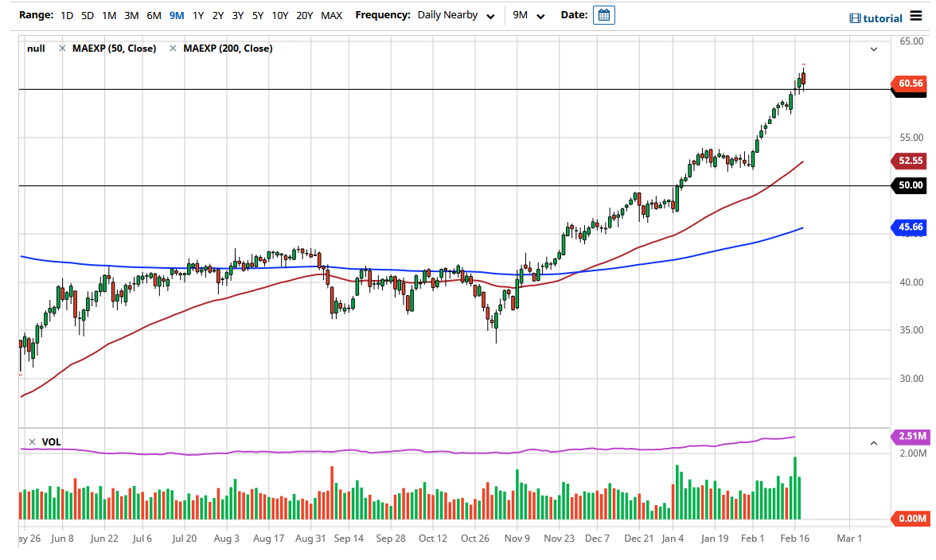Click the film strip tutorial icon
This screenshot has width=936, height=560.
855,17
